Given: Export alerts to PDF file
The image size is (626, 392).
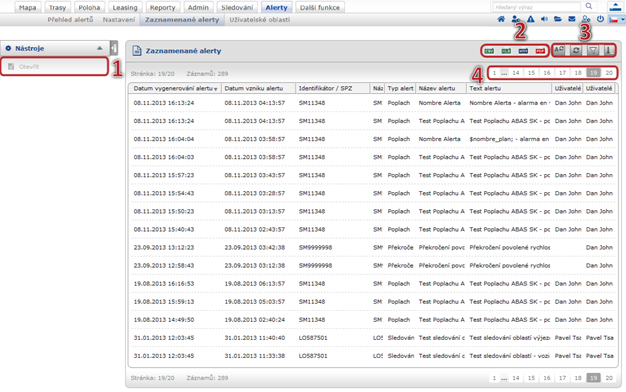Looking at the screenshot, I should coord(540,51).
